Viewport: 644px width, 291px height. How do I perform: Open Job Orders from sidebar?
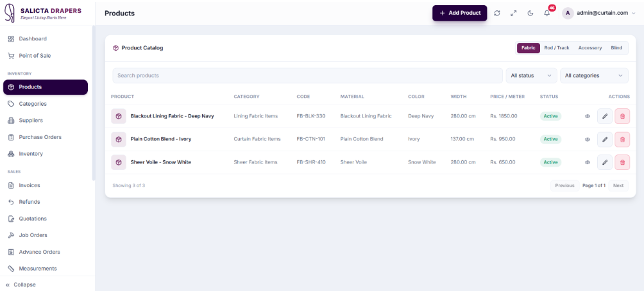tap(46, 235)
